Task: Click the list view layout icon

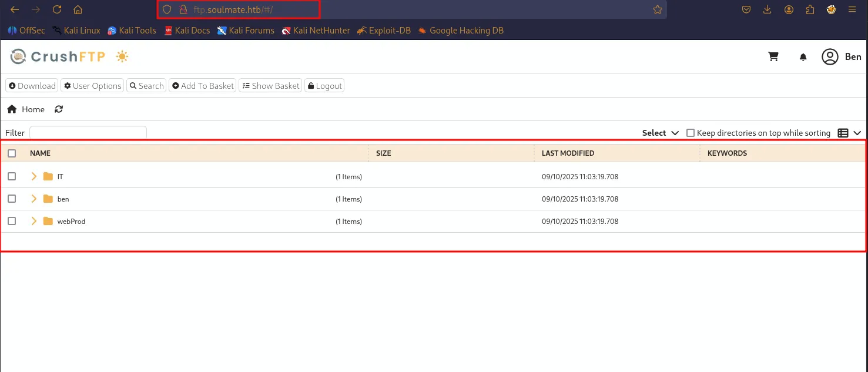Action: (x=843, y=133)
